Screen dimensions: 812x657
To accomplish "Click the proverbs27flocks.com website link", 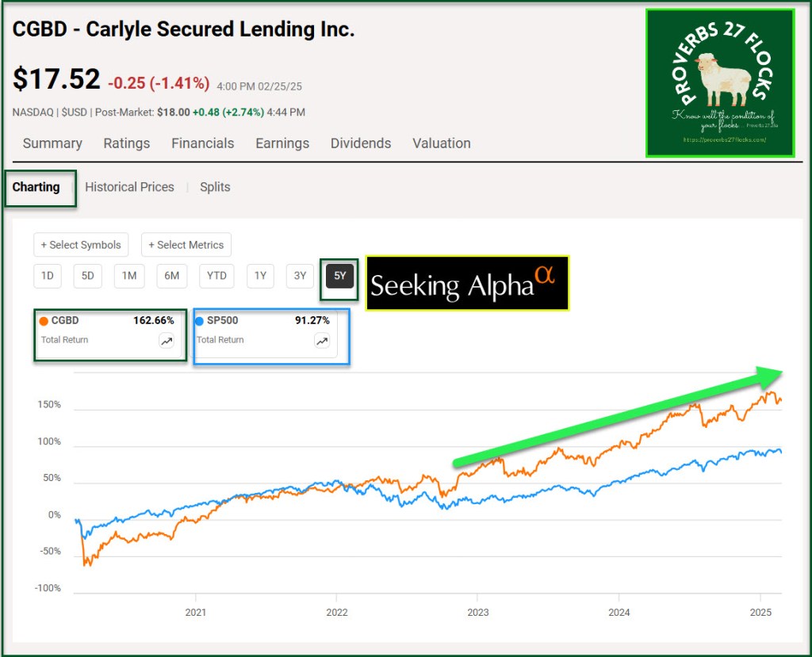I will 724,140.
